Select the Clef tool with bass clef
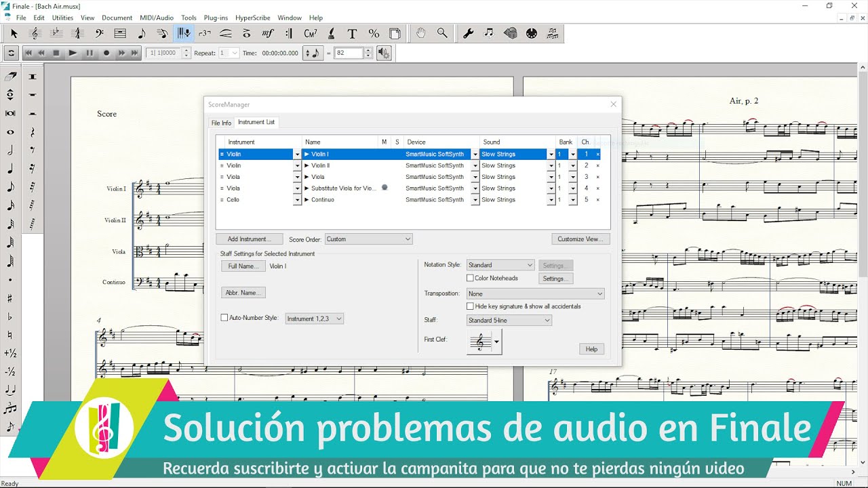Screen dimensions: 868x488 (x=99, y=33)
